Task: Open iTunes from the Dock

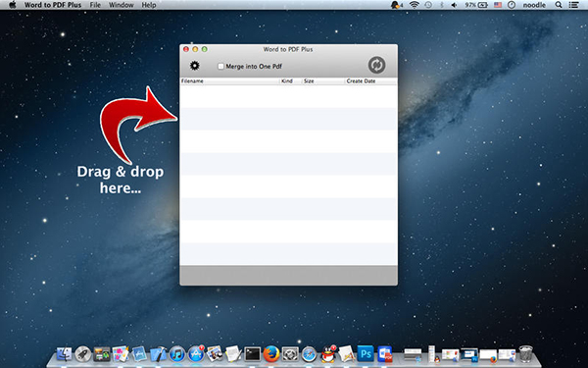Action: click(x=177, y=353)
